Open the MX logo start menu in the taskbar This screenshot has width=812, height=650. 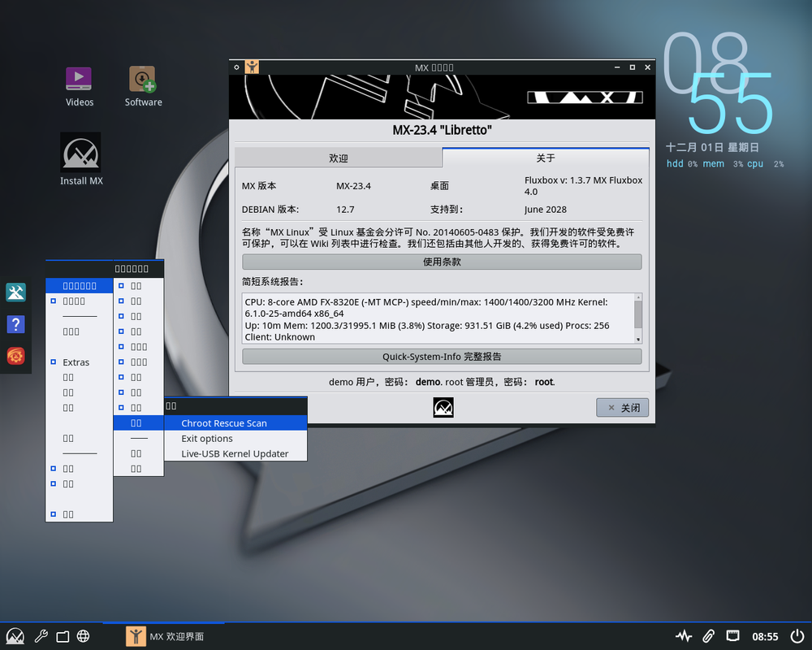15,636
